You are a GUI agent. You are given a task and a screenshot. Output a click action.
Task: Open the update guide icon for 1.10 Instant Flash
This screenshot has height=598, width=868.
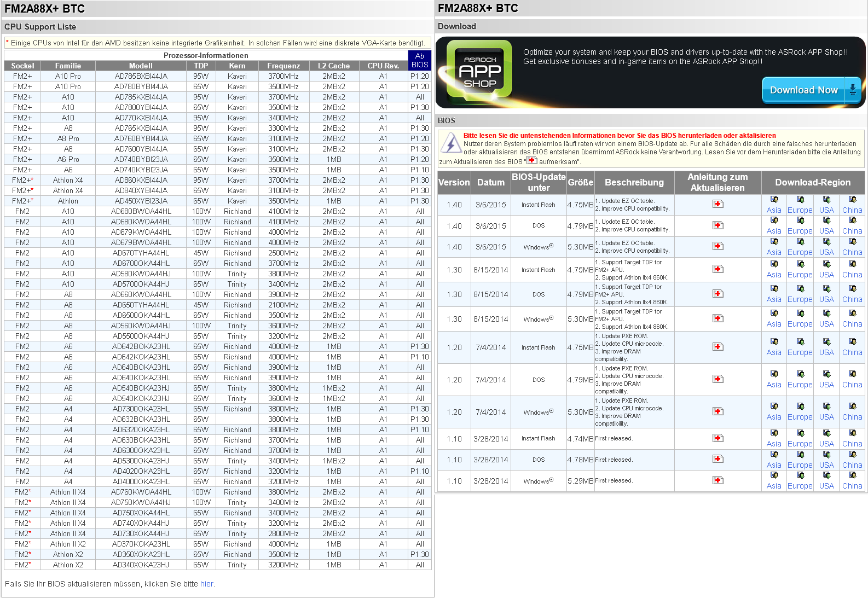[718, 438]
